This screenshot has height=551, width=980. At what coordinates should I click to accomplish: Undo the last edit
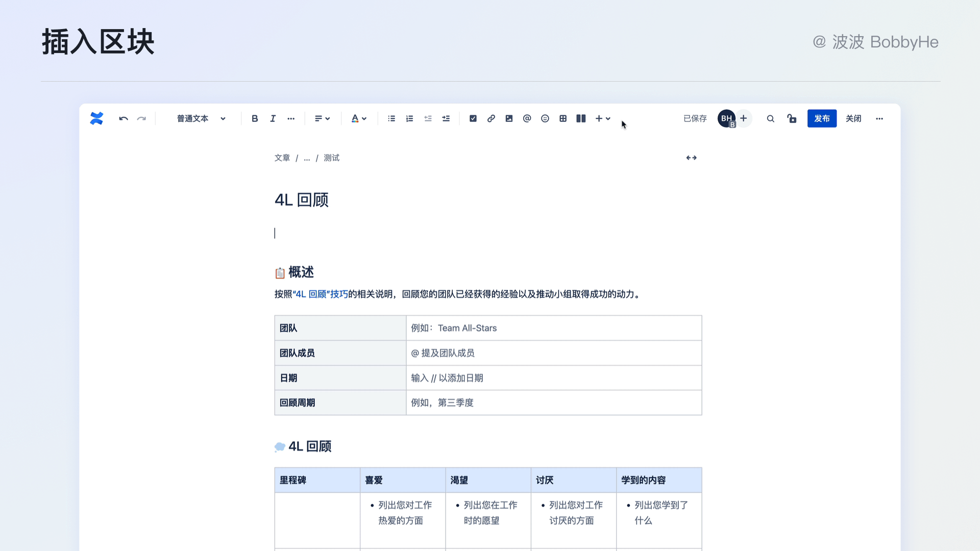pos(123,118)
